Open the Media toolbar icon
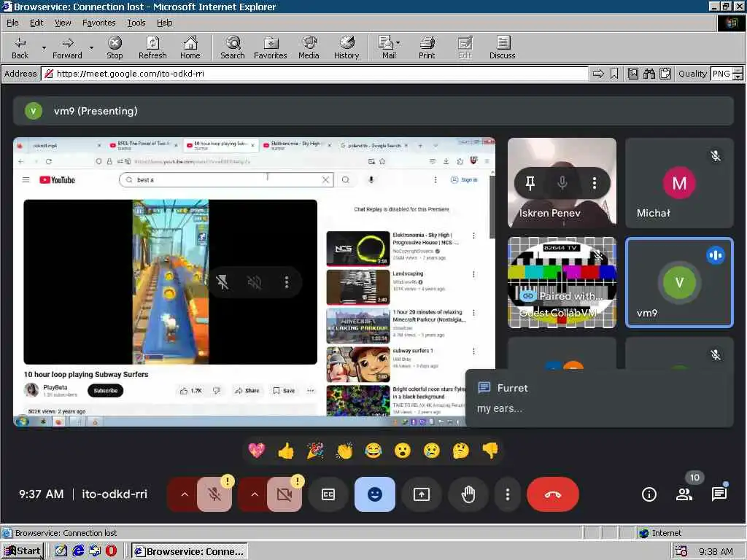 309,47
